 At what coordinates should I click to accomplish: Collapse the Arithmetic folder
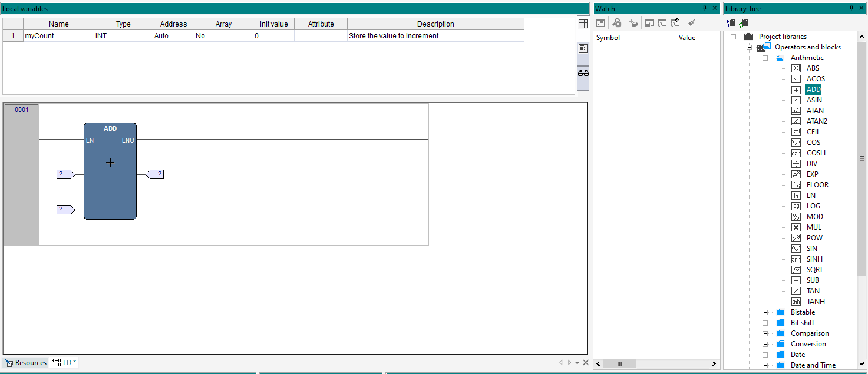click(x=765, y=58)
